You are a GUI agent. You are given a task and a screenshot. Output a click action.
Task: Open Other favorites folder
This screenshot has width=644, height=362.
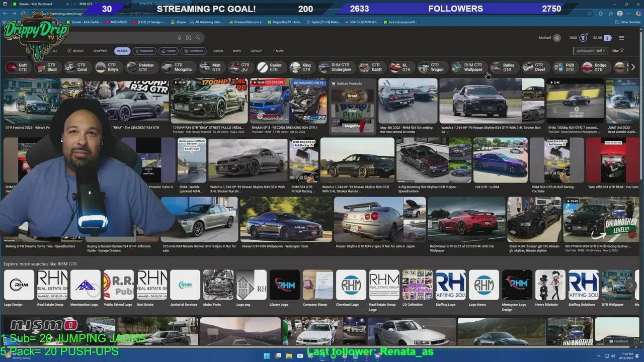click(x=627, y=22)
